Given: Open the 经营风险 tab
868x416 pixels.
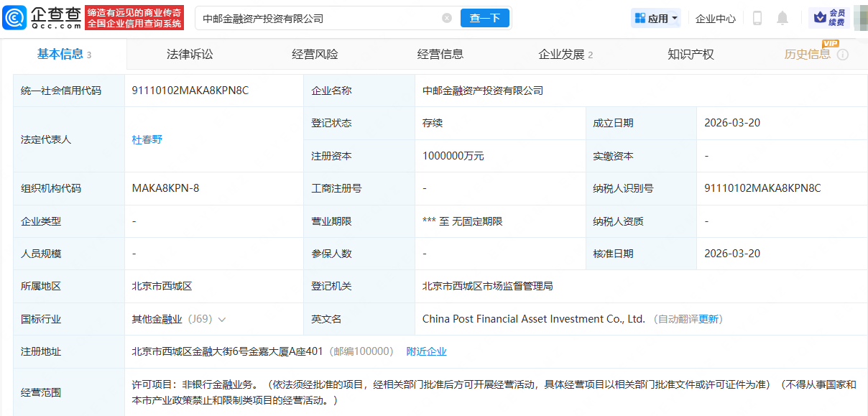Looking at the screenshot, I should point(315,54).
